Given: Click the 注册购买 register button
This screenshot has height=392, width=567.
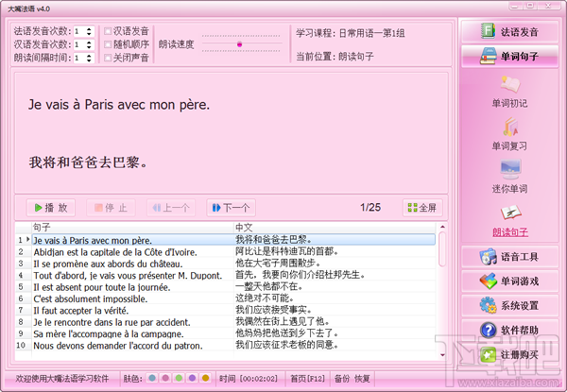Looking at the screenshot, I should (x=509, y=355).
